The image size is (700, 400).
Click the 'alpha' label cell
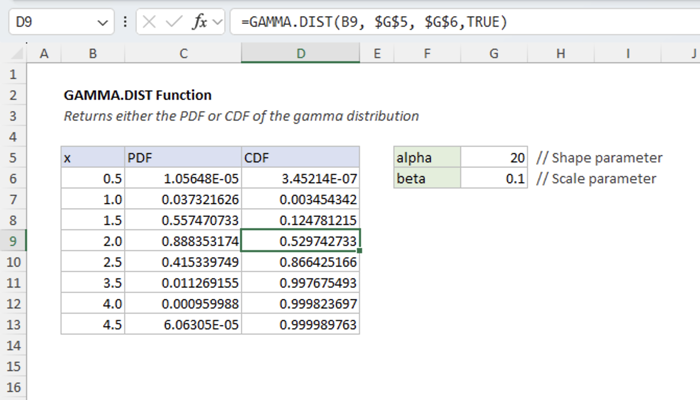(x=427, y=158)
